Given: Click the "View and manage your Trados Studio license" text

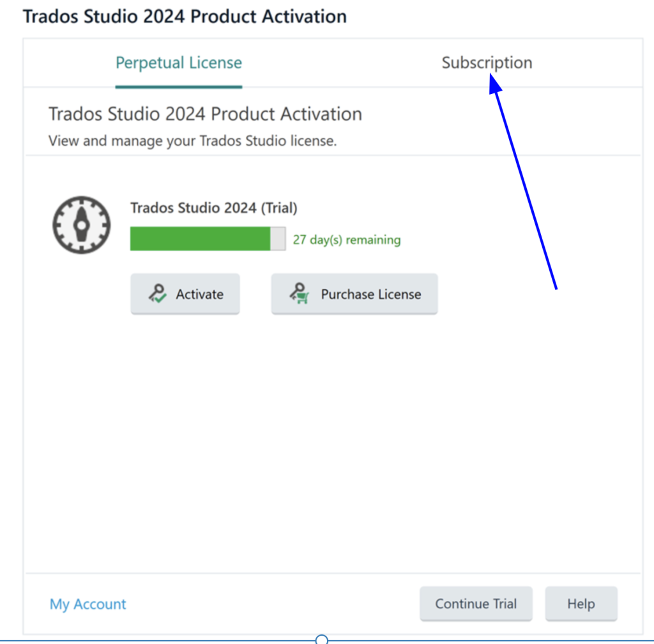Looking at the screenshot, I should (x=192, y=141).
